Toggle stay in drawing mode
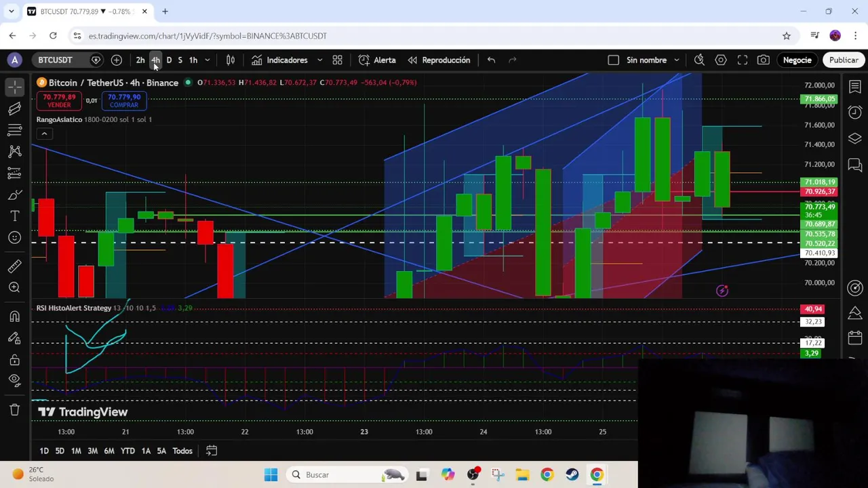The image size is (868, 488). click(15, 338)
